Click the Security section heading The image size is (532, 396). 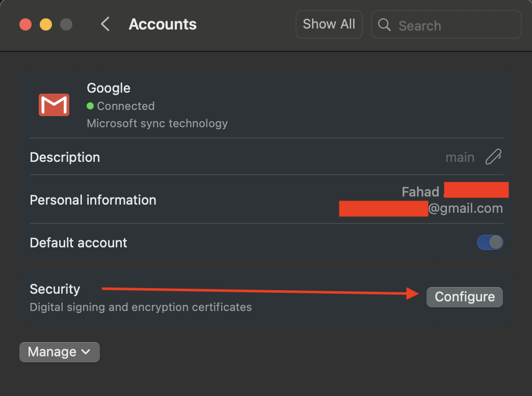55,289
